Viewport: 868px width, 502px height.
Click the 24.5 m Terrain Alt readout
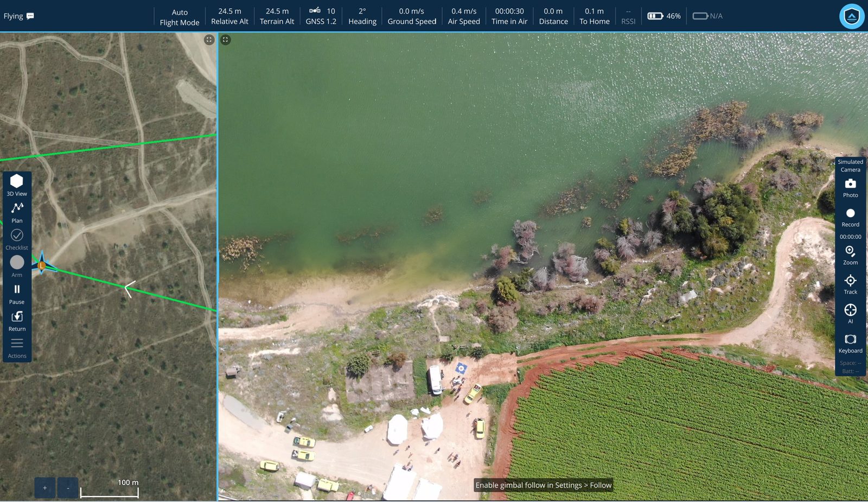click(x=277, y=16)
